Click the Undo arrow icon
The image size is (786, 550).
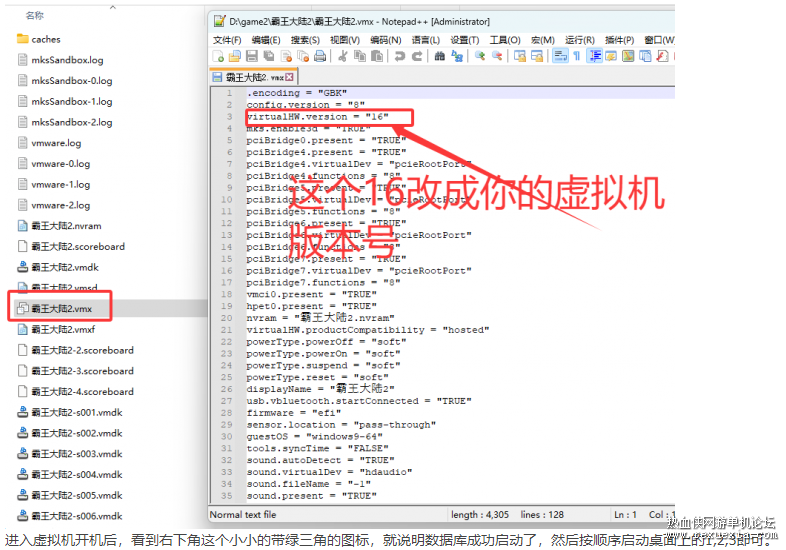click(400, 56)
